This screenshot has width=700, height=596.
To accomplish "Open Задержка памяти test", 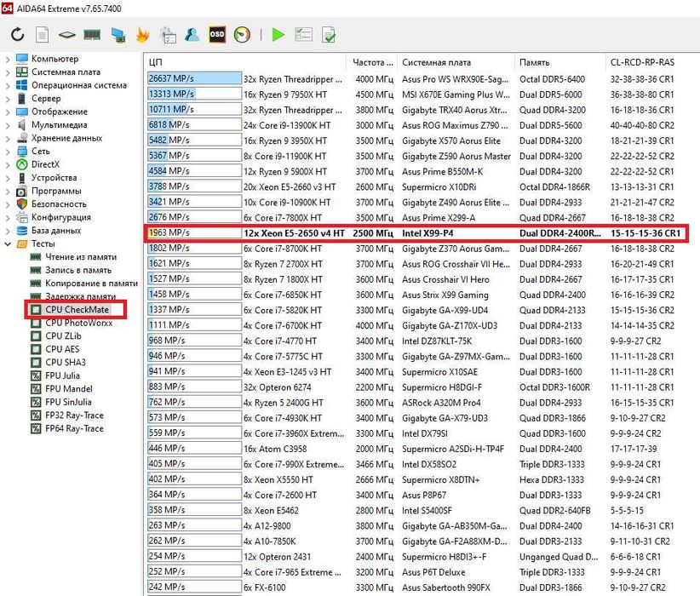I will click(x=80, y=296).
